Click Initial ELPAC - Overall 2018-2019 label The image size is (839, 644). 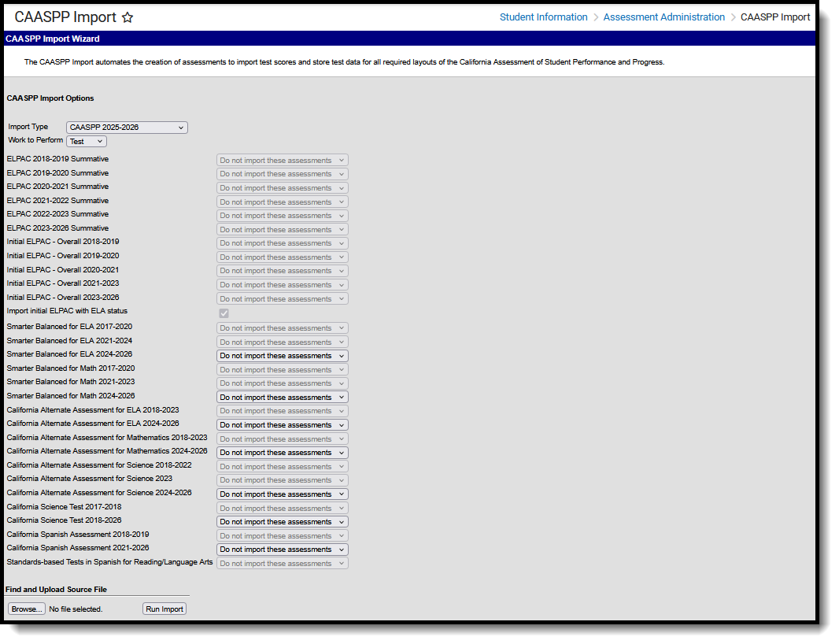point(63,242)
